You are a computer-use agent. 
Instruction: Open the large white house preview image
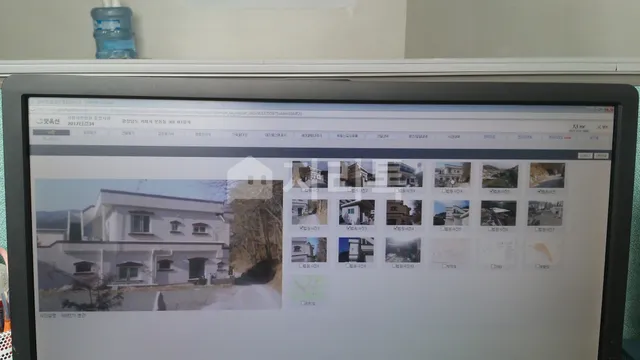(x=159, y=244)
